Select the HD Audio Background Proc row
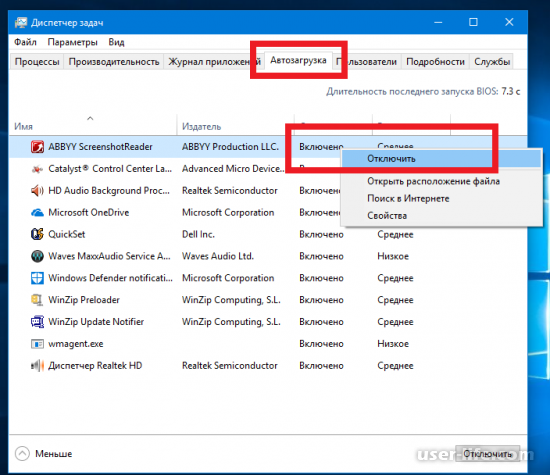The width and height of the screenshot is (550, 475). (109, 190)
